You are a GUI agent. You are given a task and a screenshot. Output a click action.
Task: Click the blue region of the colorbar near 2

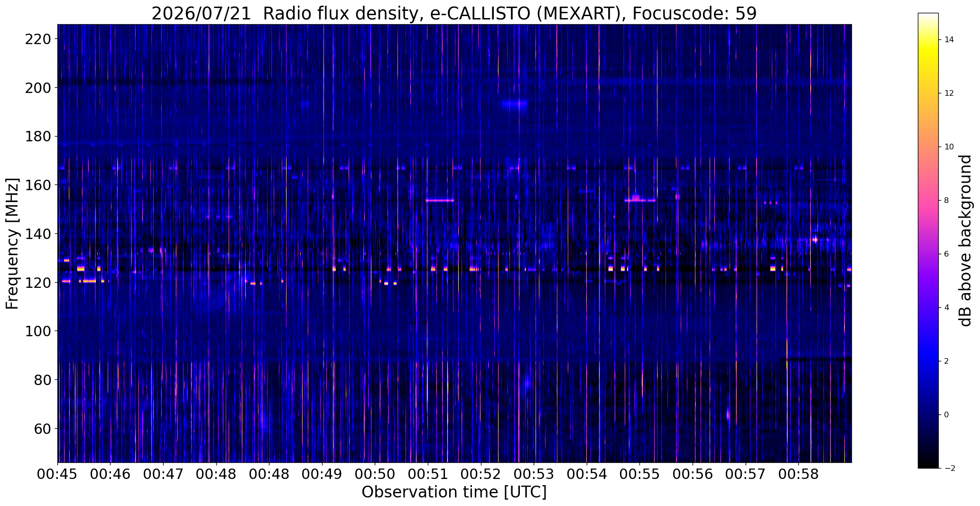pos(928,361)
